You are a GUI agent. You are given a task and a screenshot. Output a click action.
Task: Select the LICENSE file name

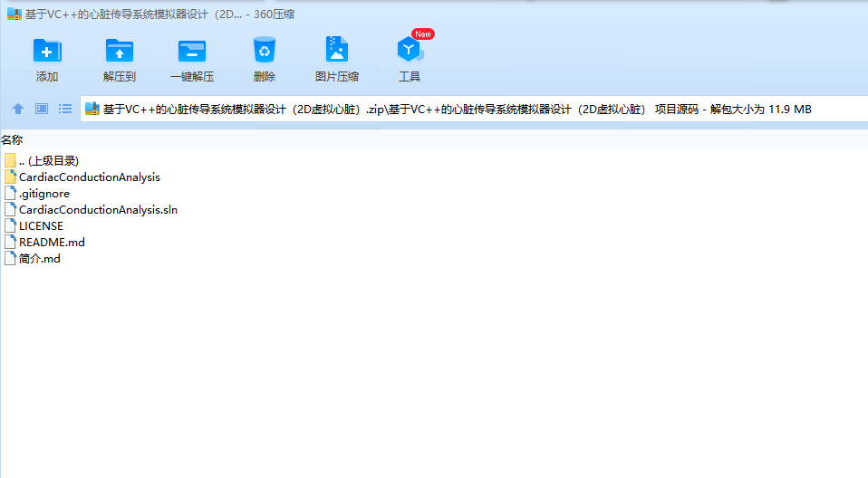point(41,225)
